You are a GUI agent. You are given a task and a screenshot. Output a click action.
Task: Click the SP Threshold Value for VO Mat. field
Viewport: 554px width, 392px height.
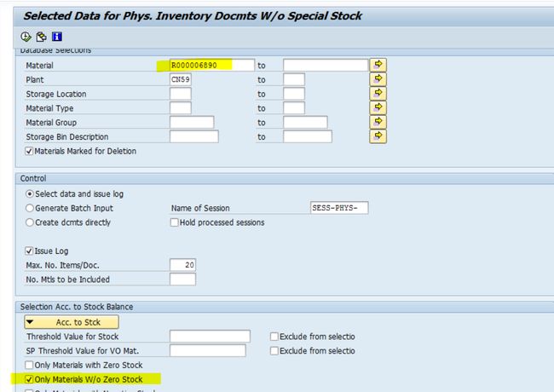pyautogui.click(x=208, y=351)
